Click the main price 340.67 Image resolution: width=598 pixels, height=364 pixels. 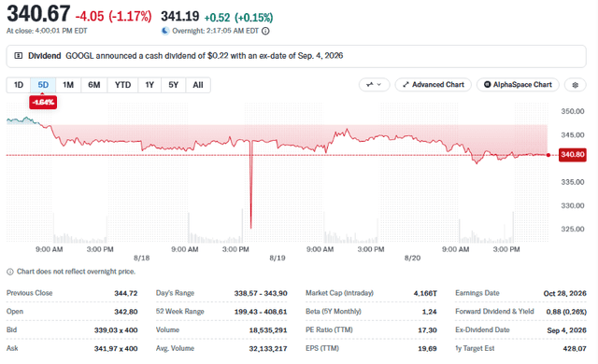[38, 14]
